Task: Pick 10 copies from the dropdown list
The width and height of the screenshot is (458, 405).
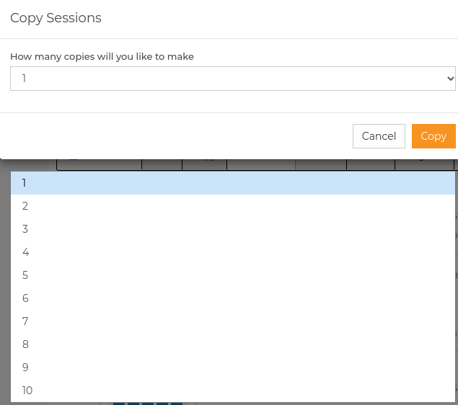Action: (x=233, y=390)
